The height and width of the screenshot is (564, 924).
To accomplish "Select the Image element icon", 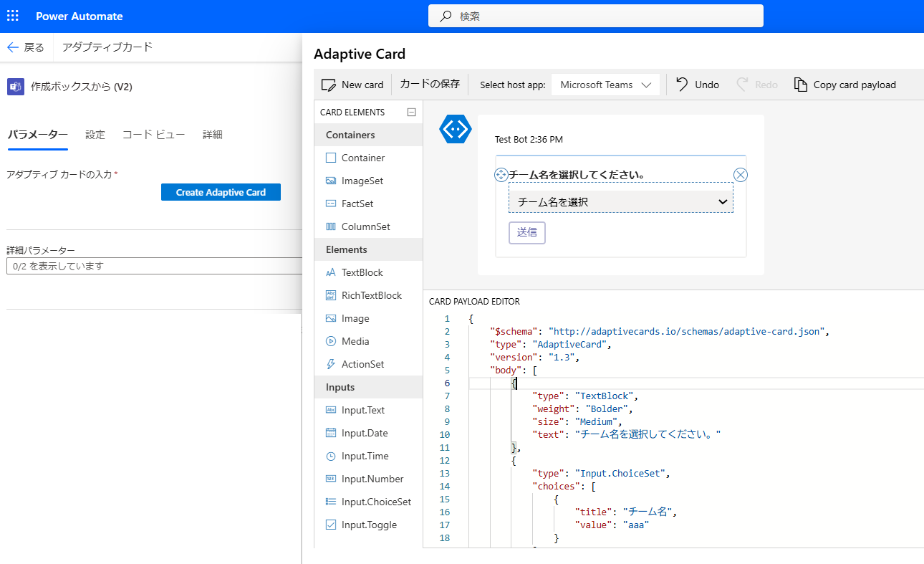I will pos(331,318).
